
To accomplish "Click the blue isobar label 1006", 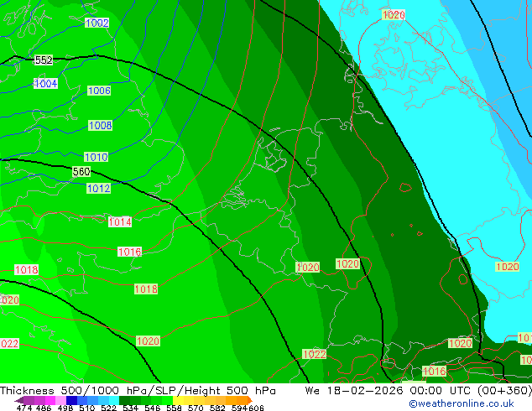I will [99, 91].
